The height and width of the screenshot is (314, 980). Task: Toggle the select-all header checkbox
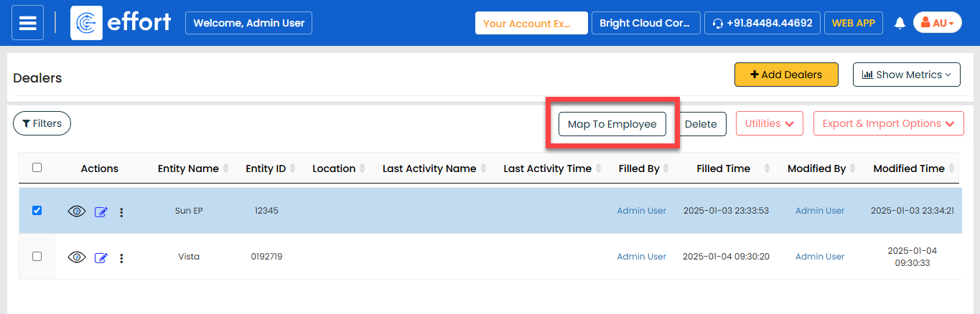[x=37, y=168]
